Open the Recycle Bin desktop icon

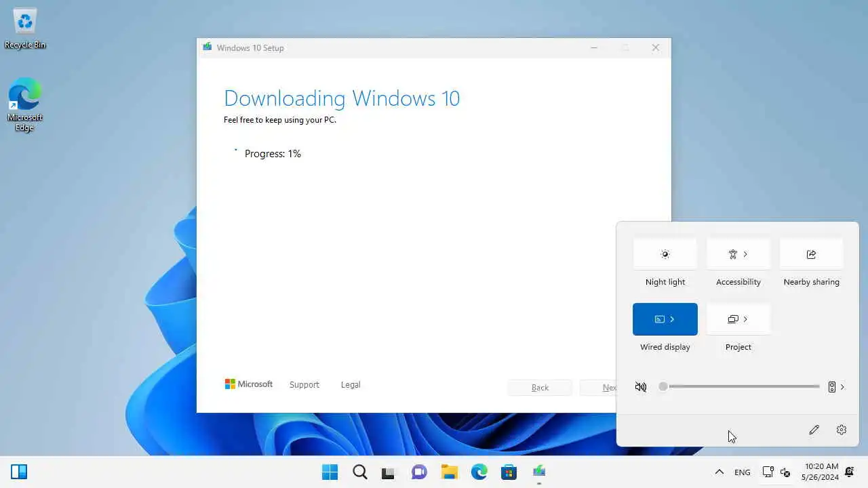(25, 28)
